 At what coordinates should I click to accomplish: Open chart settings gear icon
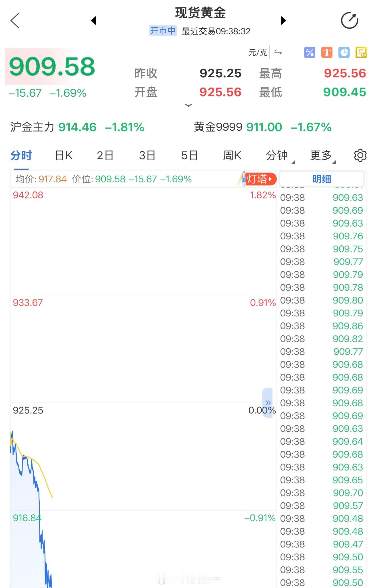click(x=360, y=155)
